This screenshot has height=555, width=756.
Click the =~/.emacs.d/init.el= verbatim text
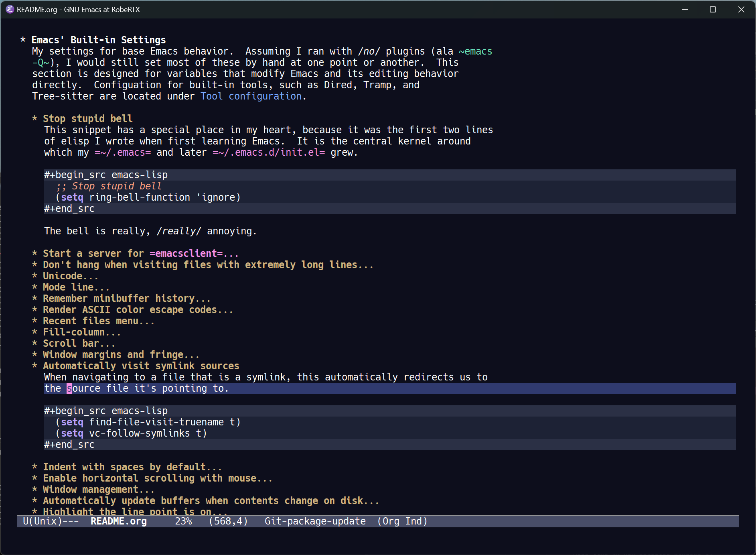pos(269,152)
